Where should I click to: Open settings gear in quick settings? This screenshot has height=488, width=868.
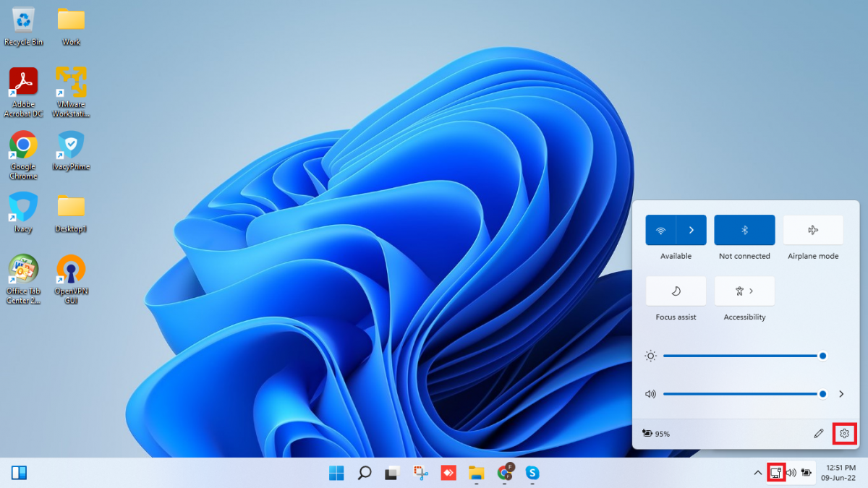(844, 433)
